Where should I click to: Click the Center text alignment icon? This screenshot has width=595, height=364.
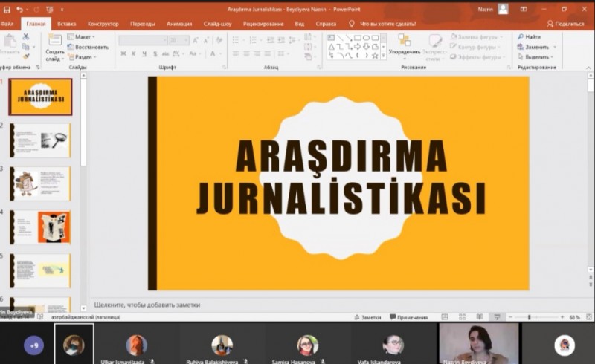click(x=246, y=53)
